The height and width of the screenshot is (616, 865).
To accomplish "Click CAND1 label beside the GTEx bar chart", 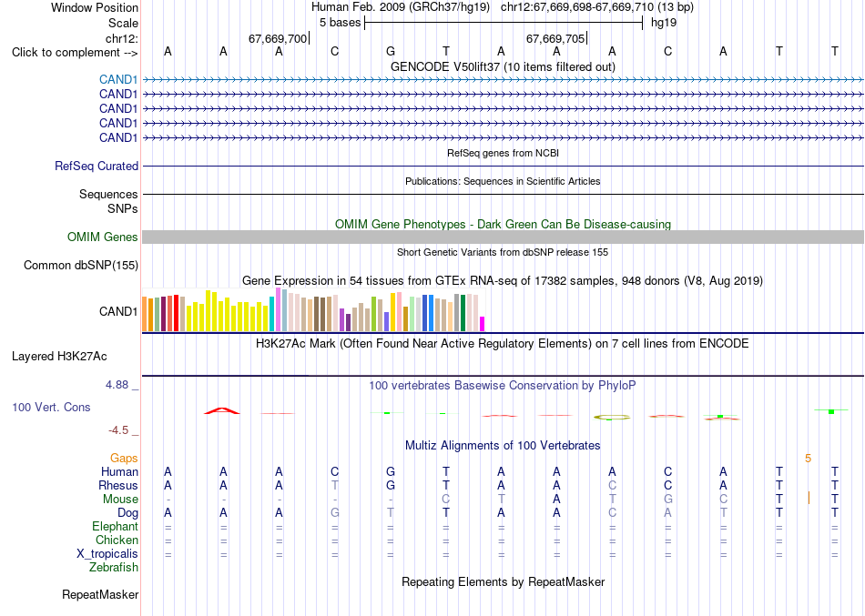I will [118, 311].
